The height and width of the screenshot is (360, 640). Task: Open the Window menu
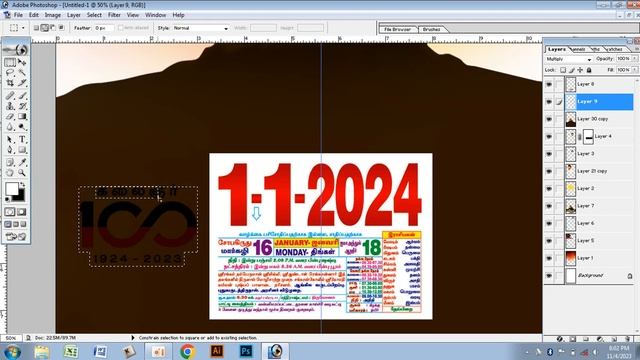tap(156, 15)
